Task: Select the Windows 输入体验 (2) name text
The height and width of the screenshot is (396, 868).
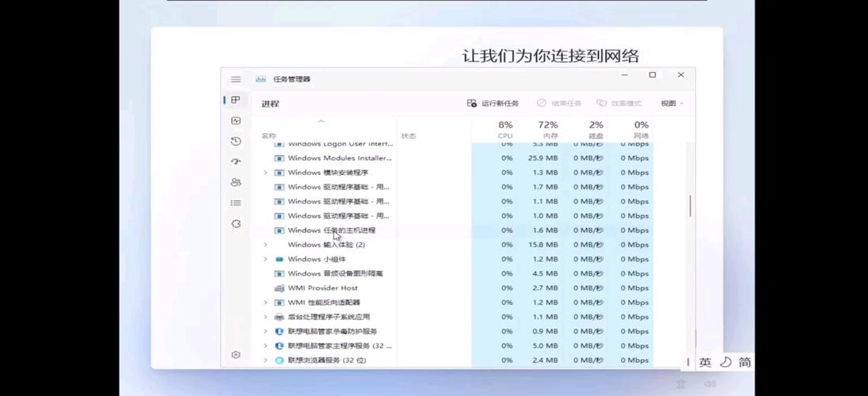Action: [x=326, y=245]
